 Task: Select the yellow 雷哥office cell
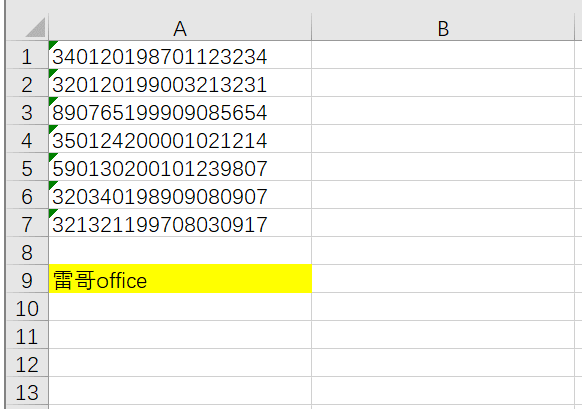point(180,279)
